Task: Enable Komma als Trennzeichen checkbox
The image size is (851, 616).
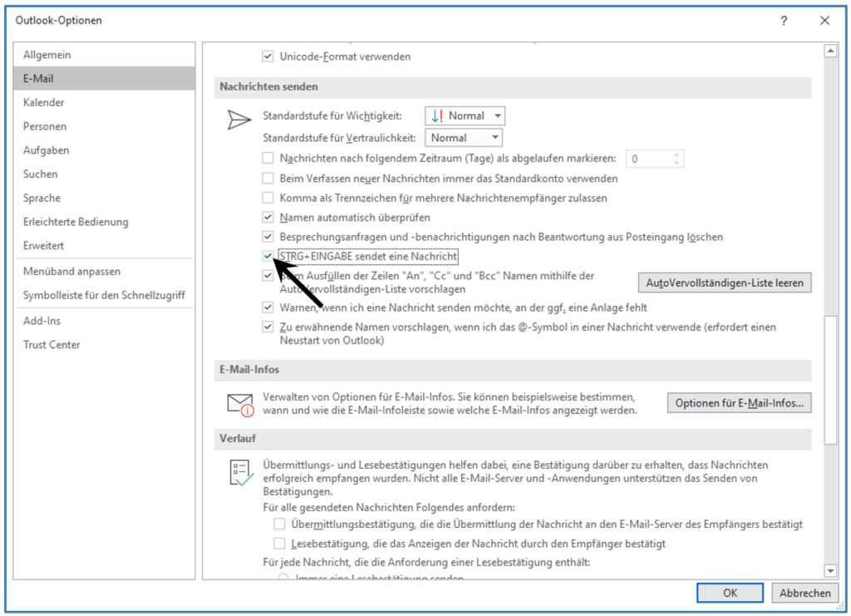Action: click(x=268, y=198)
